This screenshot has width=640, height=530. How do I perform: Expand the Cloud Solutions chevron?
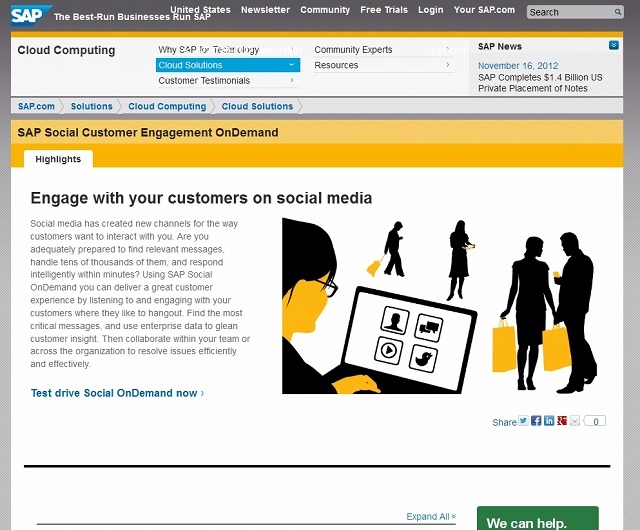[291, 65]
